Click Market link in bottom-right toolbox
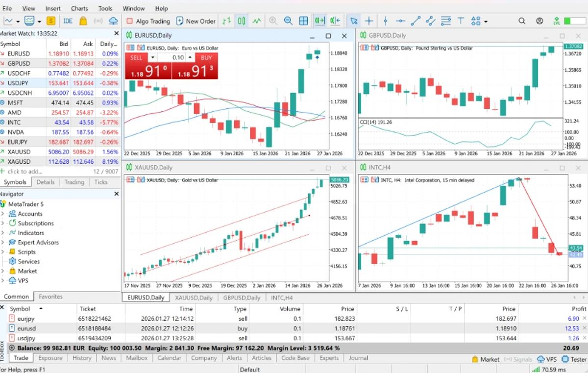 485,359
